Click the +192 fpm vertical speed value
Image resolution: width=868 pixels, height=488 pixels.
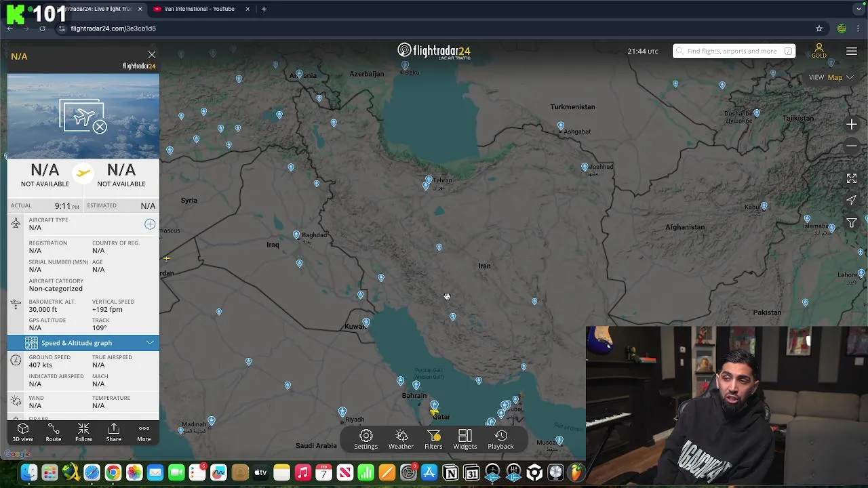click(107, 310)
